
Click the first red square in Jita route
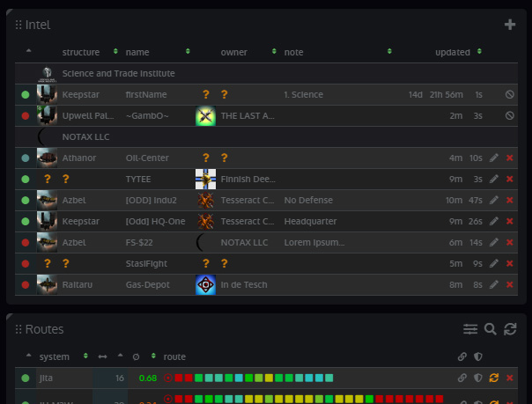point(178,378)
